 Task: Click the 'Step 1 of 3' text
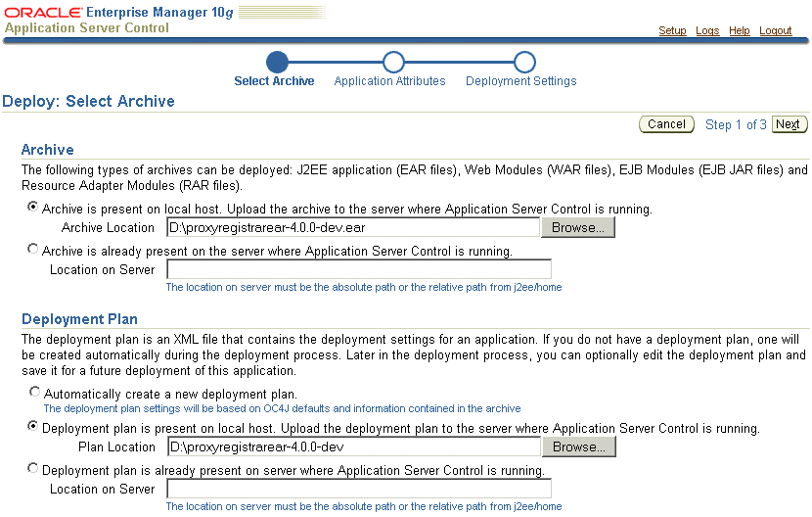pyautogui.click(x=736, y=125)
